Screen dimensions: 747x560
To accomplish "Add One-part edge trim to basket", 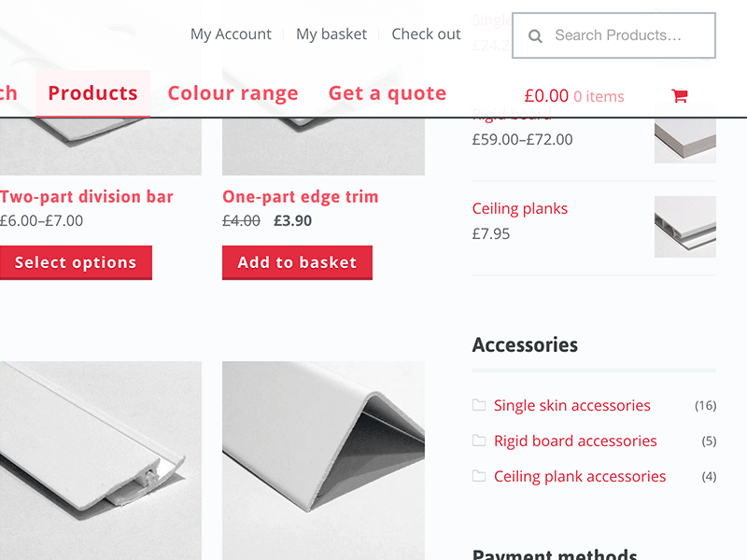I will pos(297,262).
